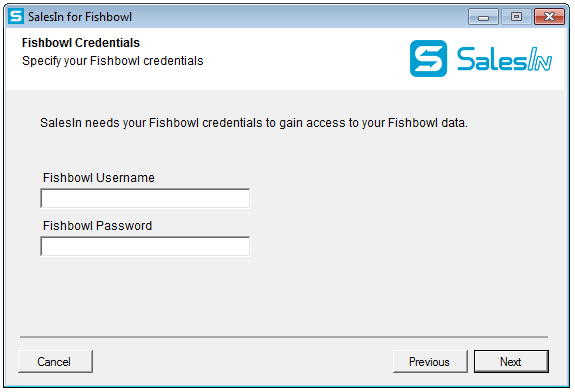The height and width of the screenshot is (392, 575).
Task: Cancel the Fishbowl setup wizard
Action: 55,362
